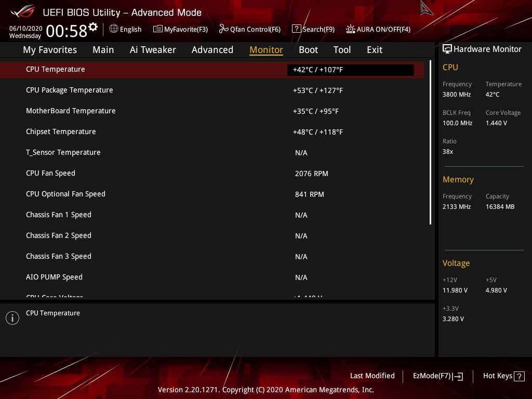Screen dimensions: 532x399
Task: Click the globe language icon
Action: [x=114, y=29]
